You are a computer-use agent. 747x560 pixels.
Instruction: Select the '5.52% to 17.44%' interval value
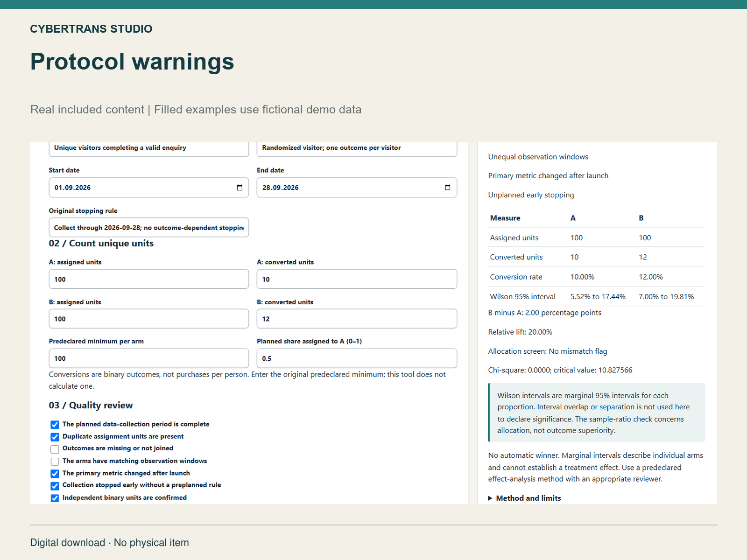[598, 296]
